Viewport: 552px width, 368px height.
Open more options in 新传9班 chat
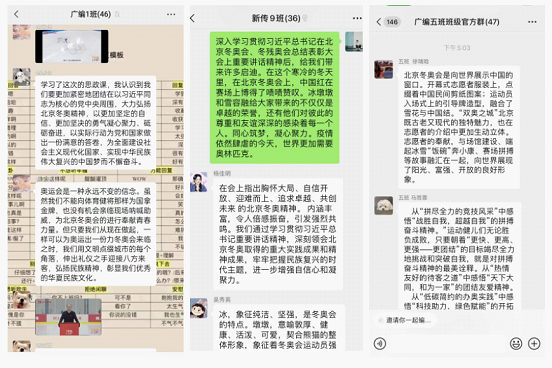pos(357,18)
